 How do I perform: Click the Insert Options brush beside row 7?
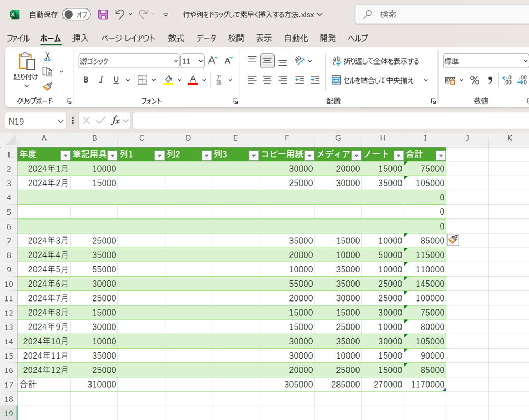tap(453, 240)
